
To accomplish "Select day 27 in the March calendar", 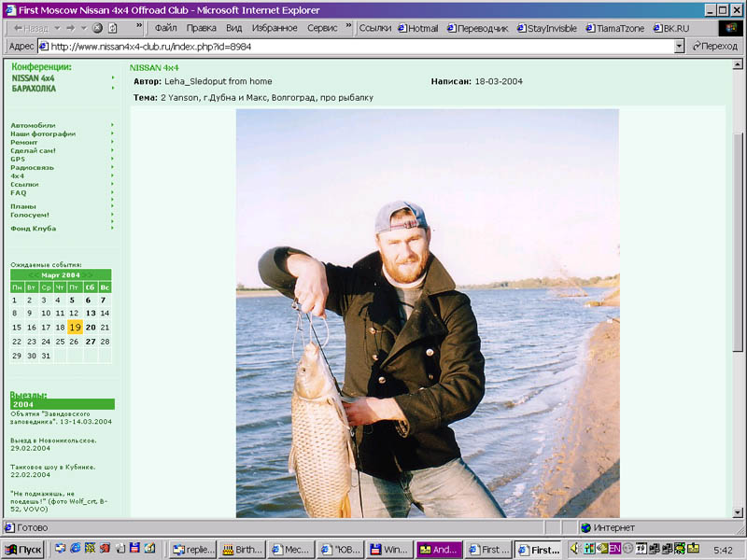I will point(91,342).
